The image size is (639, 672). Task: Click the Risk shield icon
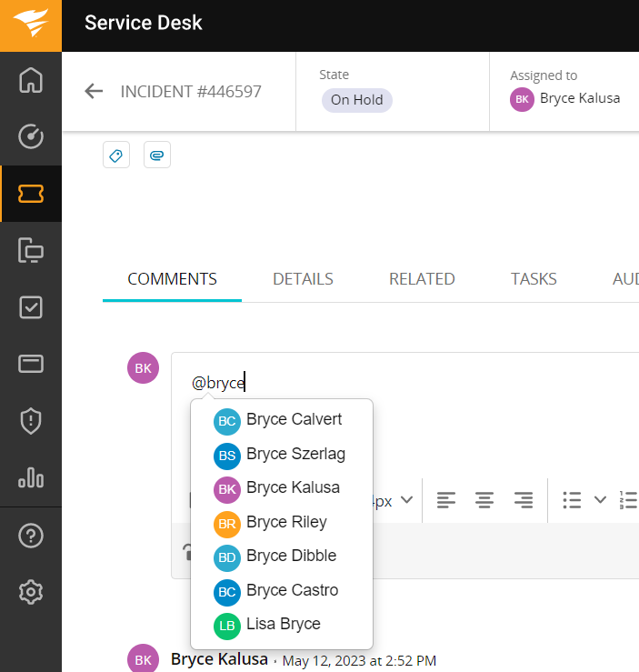click(x=31, y=421)
